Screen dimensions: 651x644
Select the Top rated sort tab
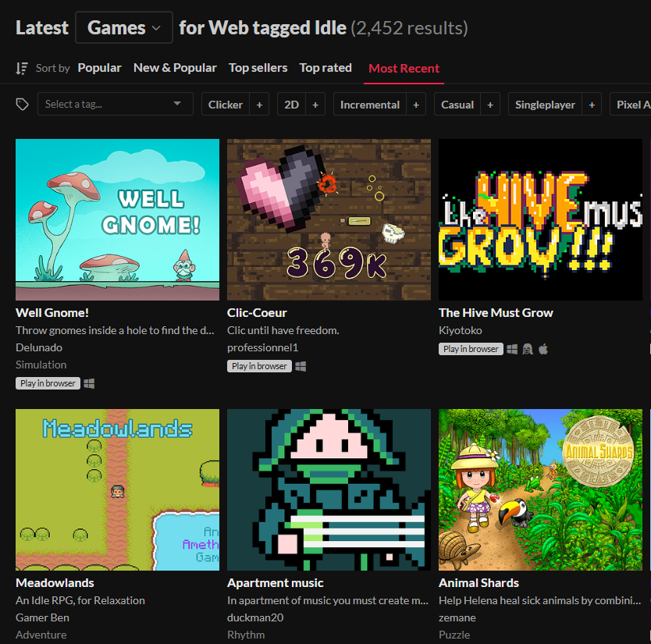click(325, 68)
